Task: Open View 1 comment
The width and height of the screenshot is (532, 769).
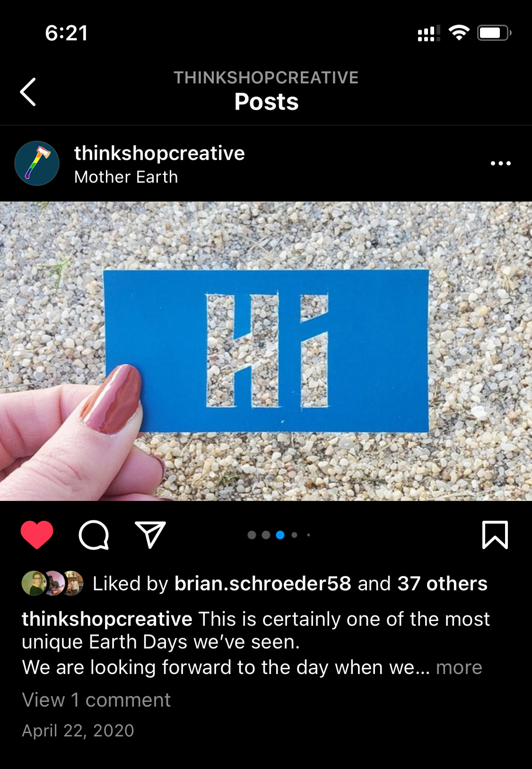Action: 96,700
